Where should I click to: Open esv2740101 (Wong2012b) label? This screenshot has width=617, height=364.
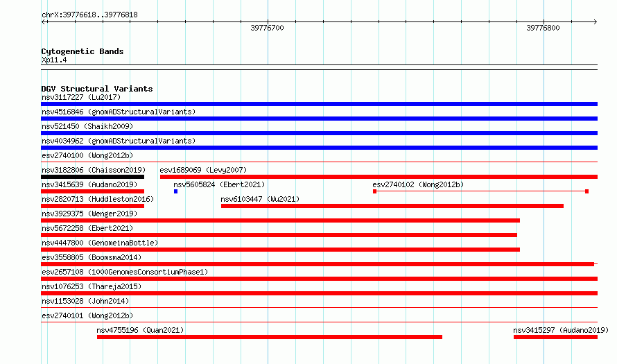click(x=87, y=315)
